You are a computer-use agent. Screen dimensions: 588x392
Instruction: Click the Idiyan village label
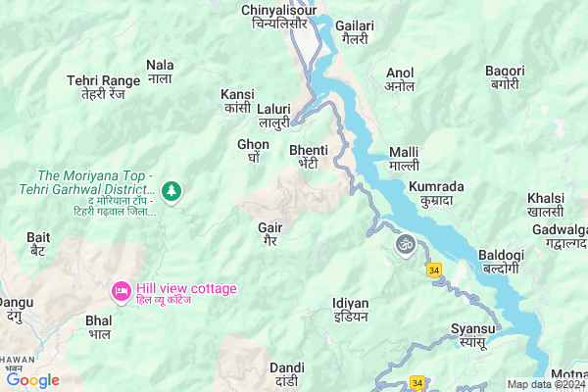(x=351, y=310)
